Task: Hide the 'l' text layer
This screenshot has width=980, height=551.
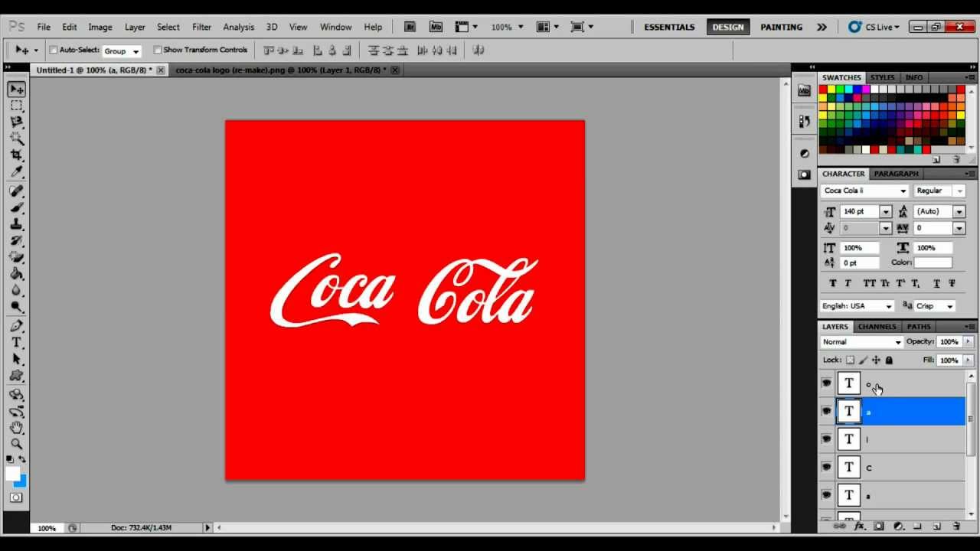Action: [x=826, y=439]
